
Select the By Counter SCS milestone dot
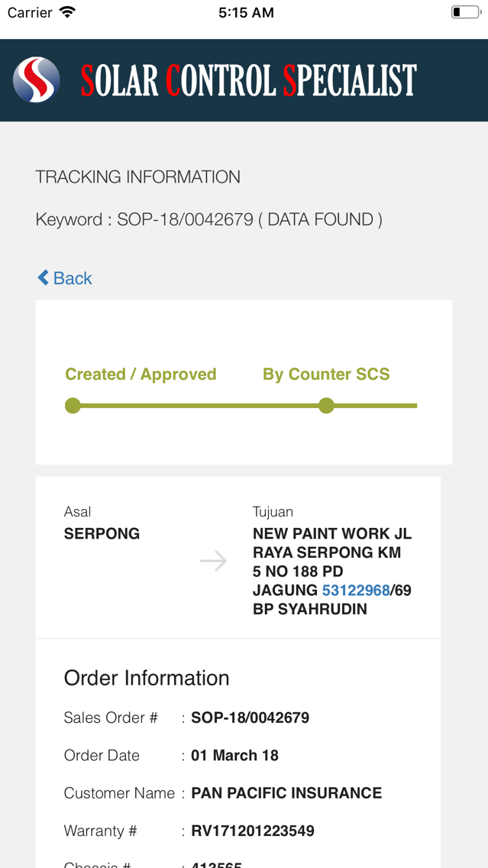point(326,406)
